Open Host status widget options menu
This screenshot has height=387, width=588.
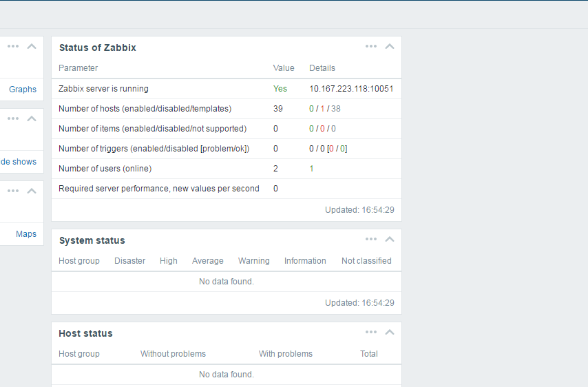point(371,332)
